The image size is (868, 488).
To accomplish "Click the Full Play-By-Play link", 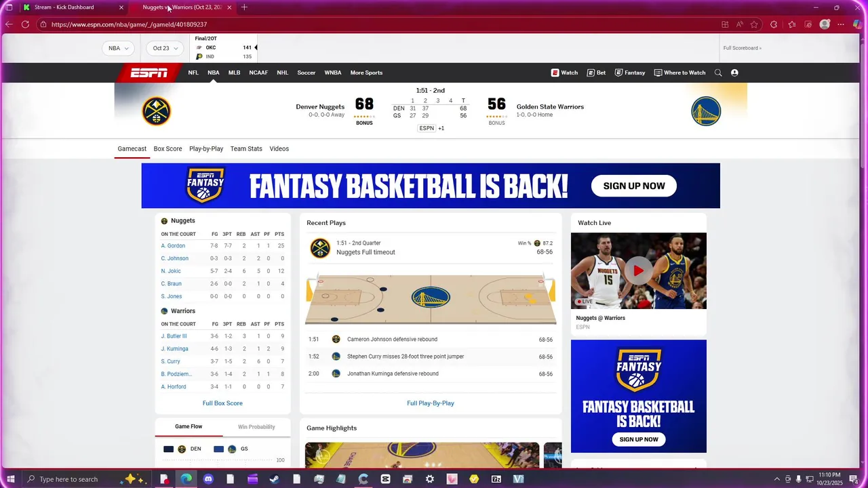I will [x=431, y=403].
